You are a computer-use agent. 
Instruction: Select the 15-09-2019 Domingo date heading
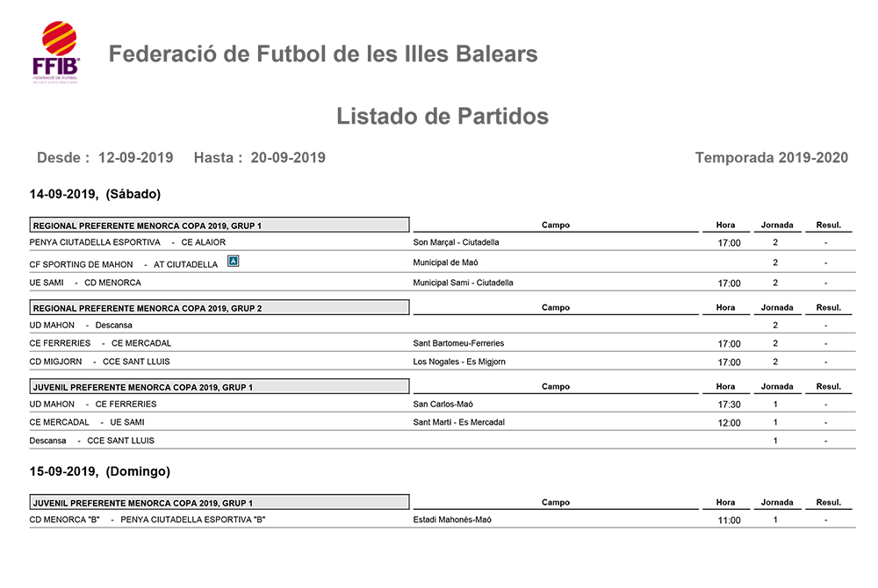click(x=100, y=471)
